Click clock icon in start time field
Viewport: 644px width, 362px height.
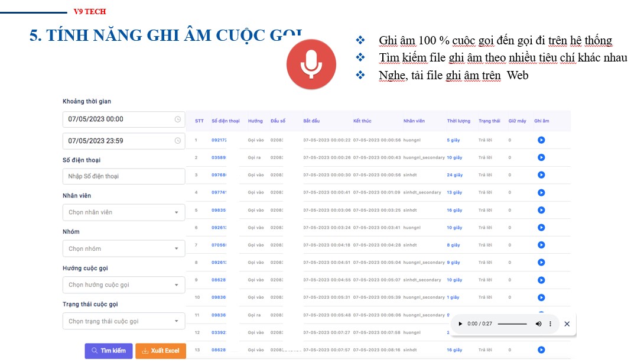[178, 119]
